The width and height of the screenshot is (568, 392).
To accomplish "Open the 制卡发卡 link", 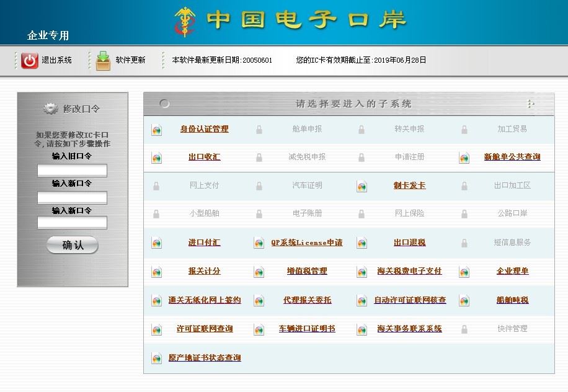I will coord(410,185).
